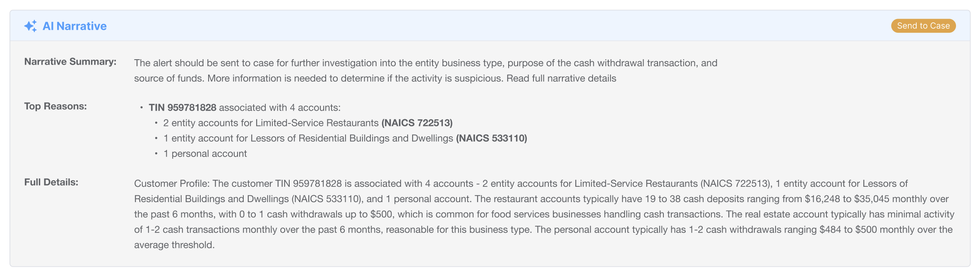980x275 pixels.
Task: Click the 1 personal account bullet item
Action: pyautogui.click(x=205, y=154)
